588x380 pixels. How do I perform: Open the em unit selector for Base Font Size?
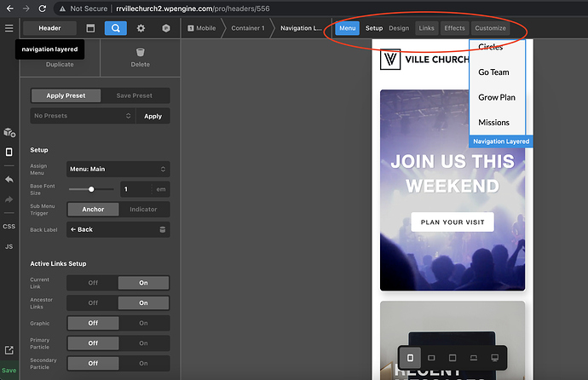tap(160, 189)
